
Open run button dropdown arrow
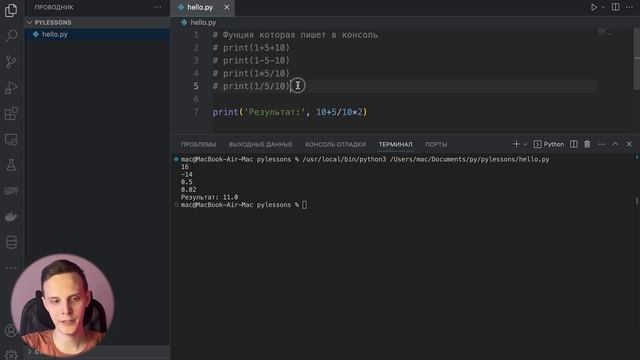point(603,7)
